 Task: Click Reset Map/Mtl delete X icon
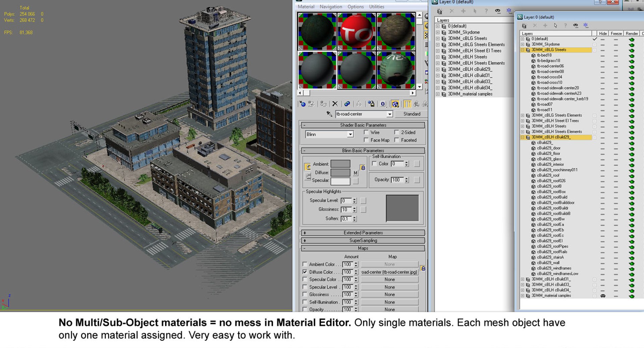335,104
